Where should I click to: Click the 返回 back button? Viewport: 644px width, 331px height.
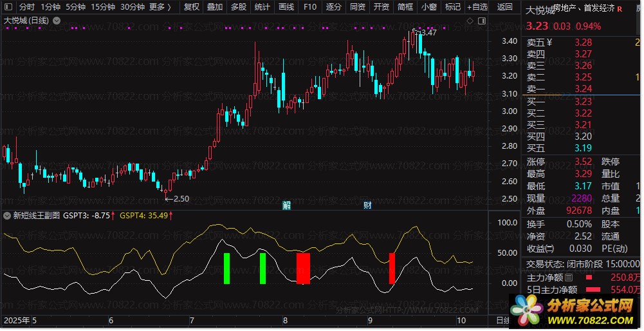505,6
